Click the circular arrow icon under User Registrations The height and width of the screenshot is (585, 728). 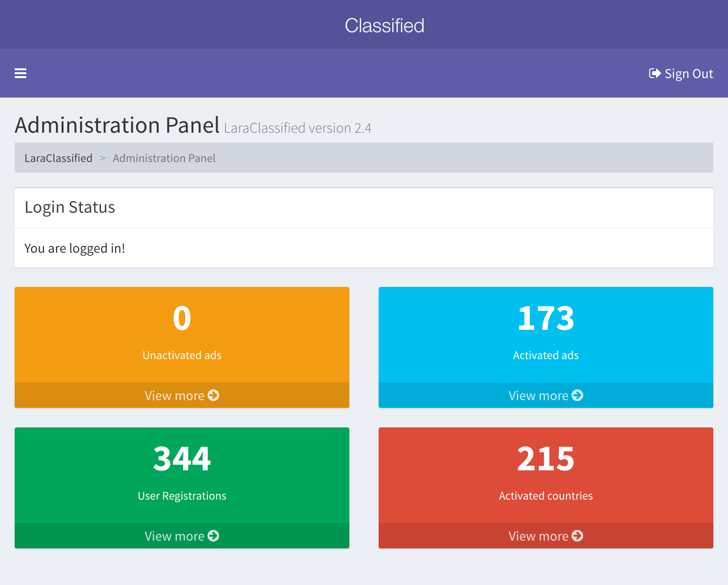(x=213, y=536)
